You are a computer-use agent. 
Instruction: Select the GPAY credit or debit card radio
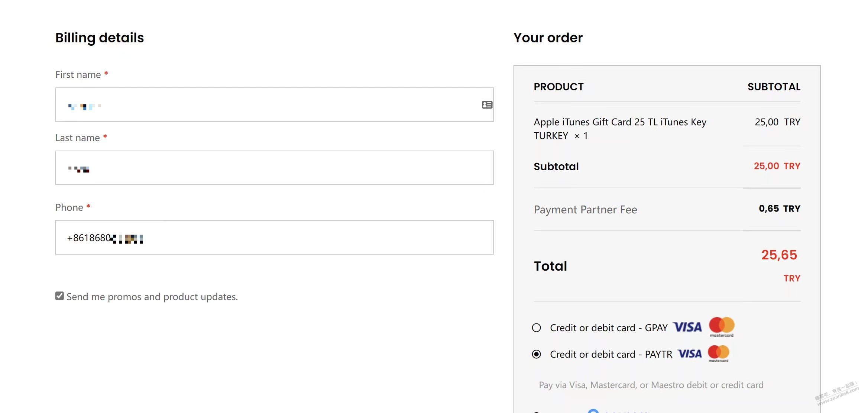point(536,328)
